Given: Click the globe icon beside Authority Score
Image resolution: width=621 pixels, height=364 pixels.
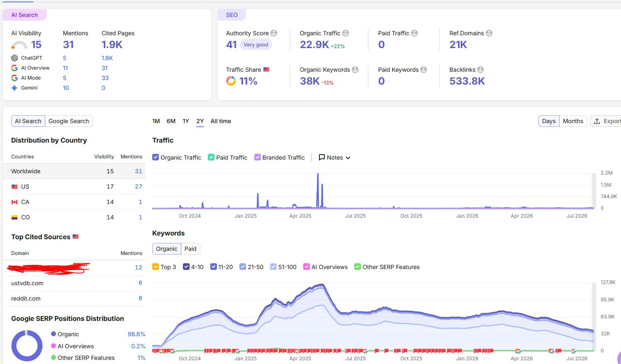Looking at the screenshot, I should click(x=274, y=33).
